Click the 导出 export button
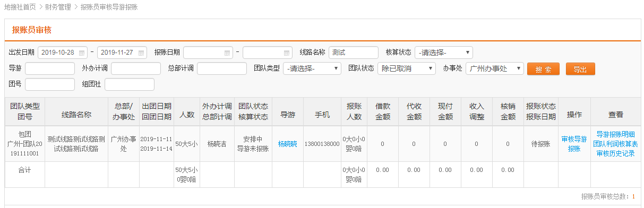Screen dimensions: 644x208 tap(580, 69)
